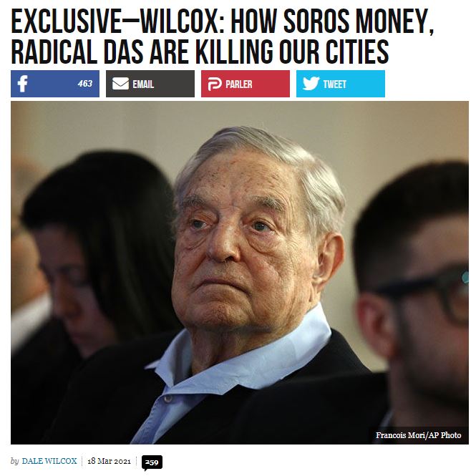Click the Francois Mori/AP Photo credit
476x476 pixels.
(x=418, y=435)
